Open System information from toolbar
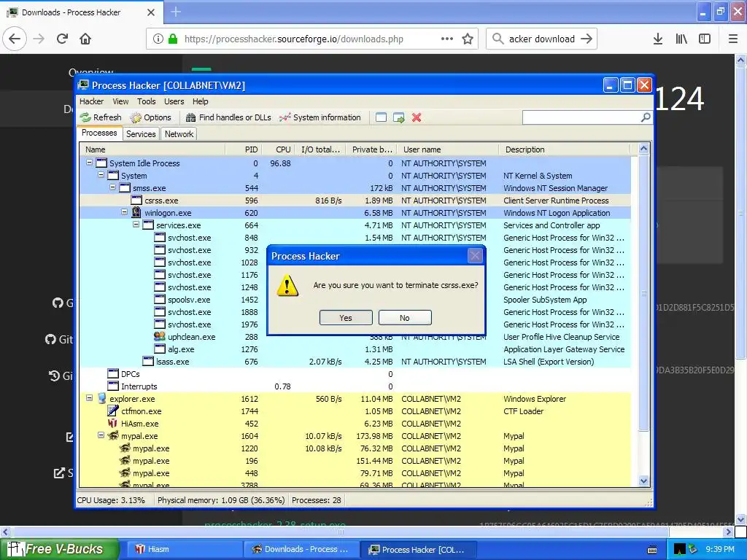 tap(320, 117)
